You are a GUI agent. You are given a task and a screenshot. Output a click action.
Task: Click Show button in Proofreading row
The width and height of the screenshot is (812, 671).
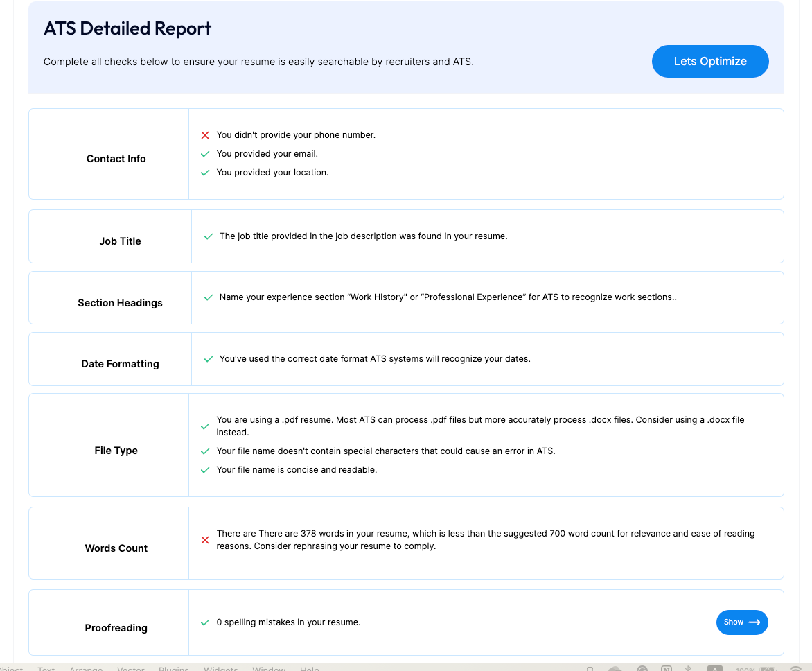[741, 622]
